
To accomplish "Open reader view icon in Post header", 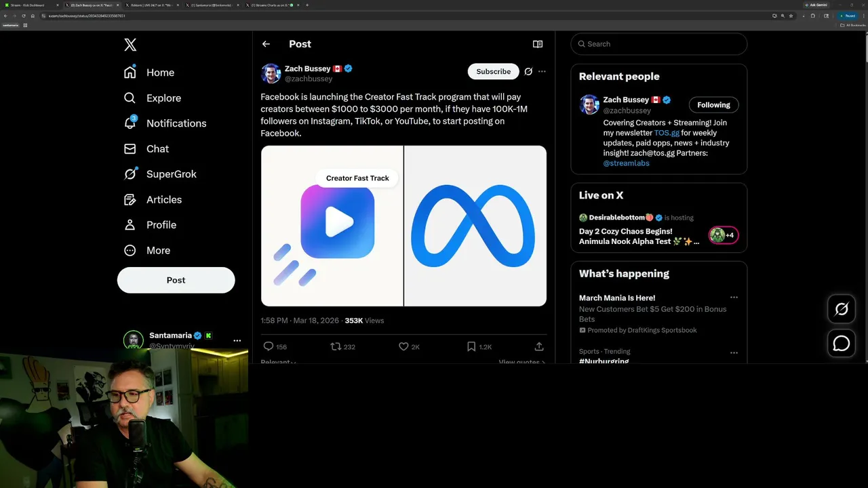I will pyautogui.click(x=538, y=44).
